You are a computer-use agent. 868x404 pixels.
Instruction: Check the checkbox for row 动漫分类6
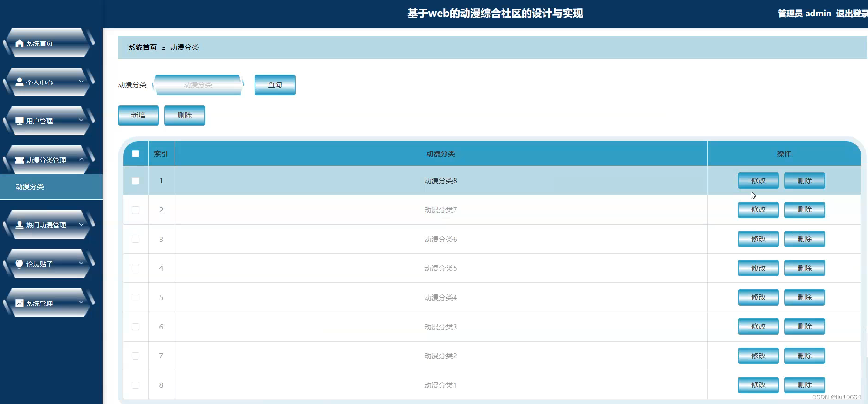pos(136,239)
